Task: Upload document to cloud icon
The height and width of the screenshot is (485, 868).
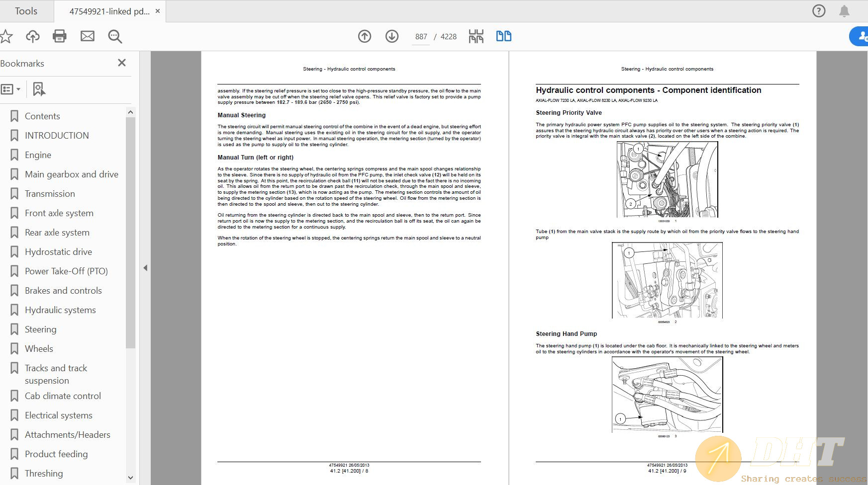Action: [x=33, y=36]
